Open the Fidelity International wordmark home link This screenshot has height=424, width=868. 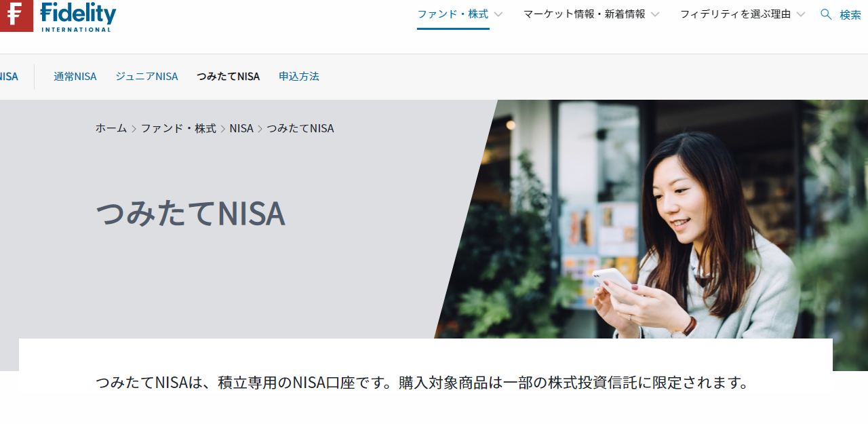(78, 17)
